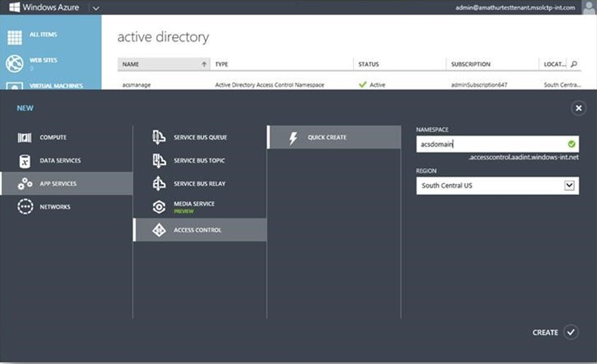Click the Media Service icon

click(x=159, y=207)
